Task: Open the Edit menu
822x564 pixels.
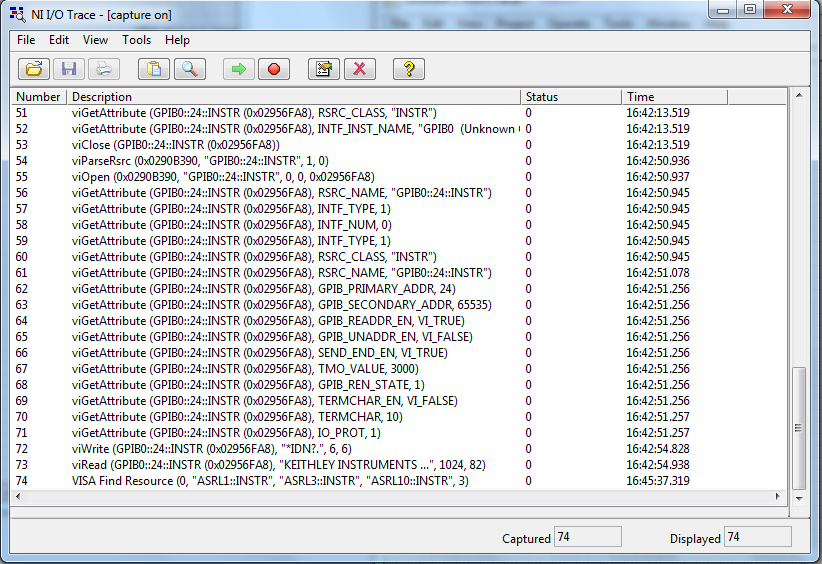Action: click(59, 40)
